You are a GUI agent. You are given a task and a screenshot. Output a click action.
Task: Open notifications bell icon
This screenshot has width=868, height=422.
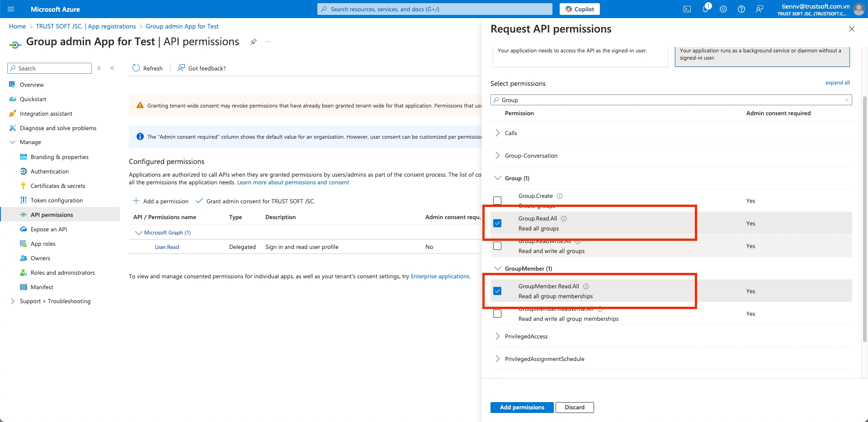705,9
